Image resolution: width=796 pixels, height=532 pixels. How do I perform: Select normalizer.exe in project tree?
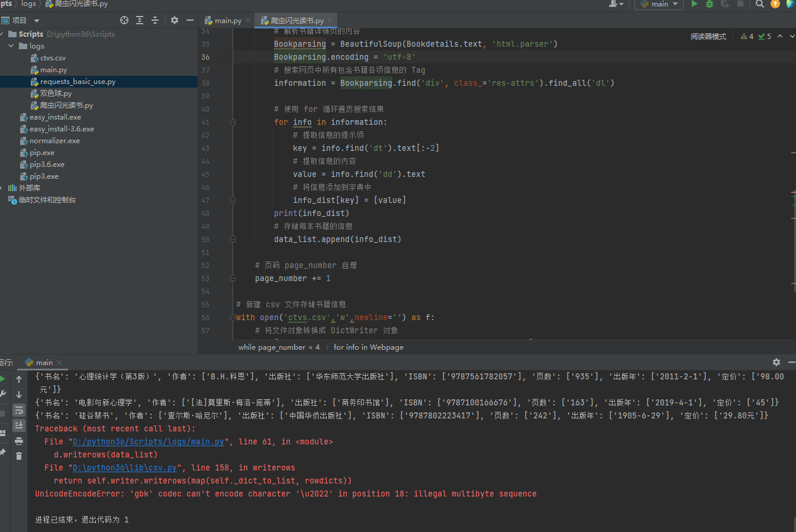(54, 140)
